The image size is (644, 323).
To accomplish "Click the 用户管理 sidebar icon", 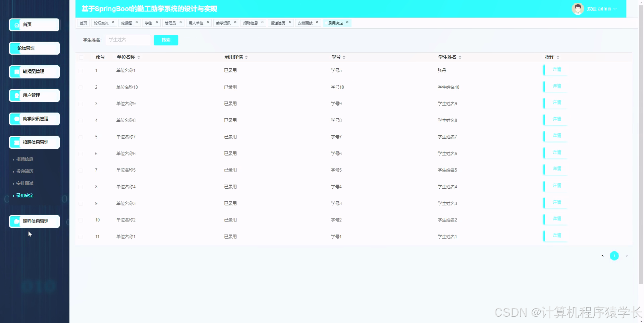I will point(16,95).
